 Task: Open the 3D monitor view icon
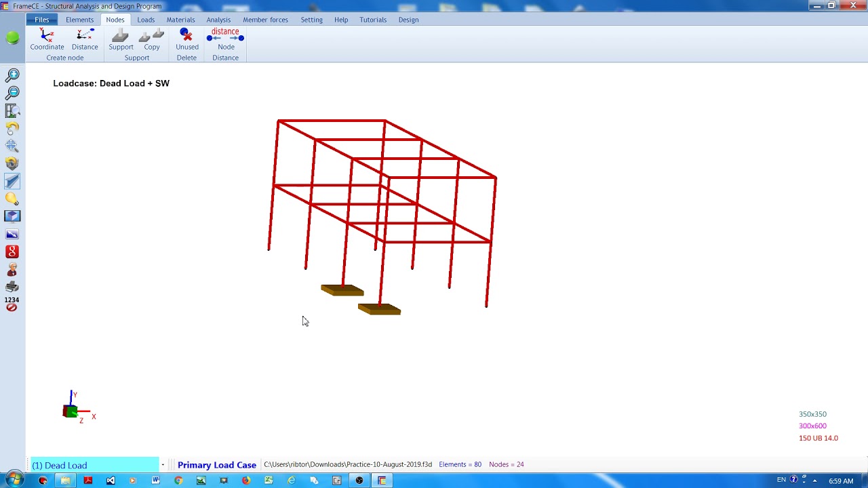point(12,216)
